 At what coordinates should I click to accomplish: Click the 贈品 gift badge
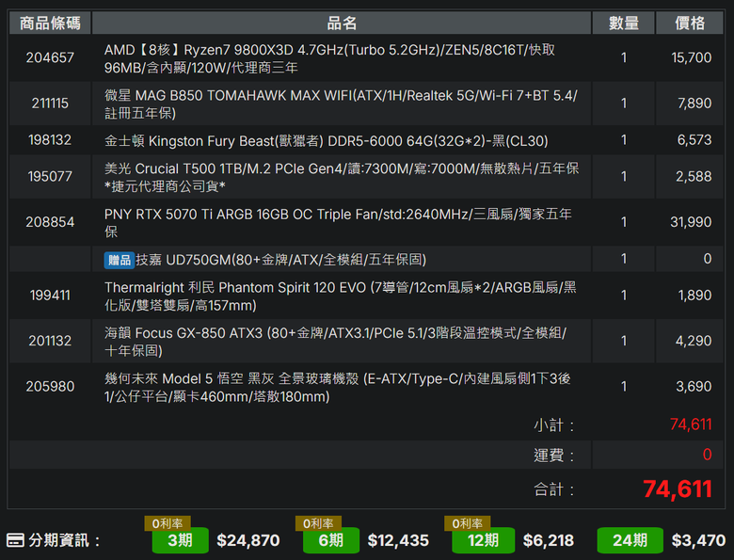click(x=120, y=260)
